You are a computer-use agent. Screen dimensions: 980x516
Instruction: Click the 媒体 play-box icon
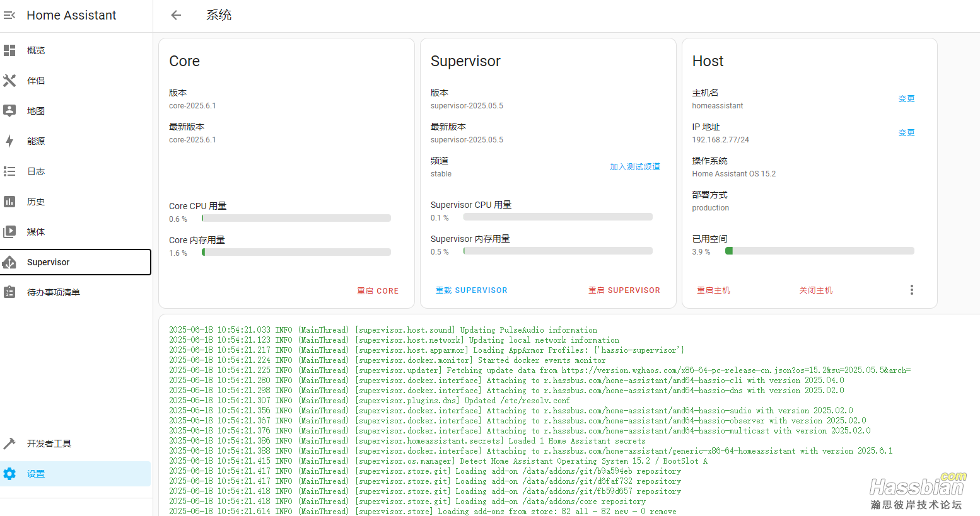pos(9,232)
